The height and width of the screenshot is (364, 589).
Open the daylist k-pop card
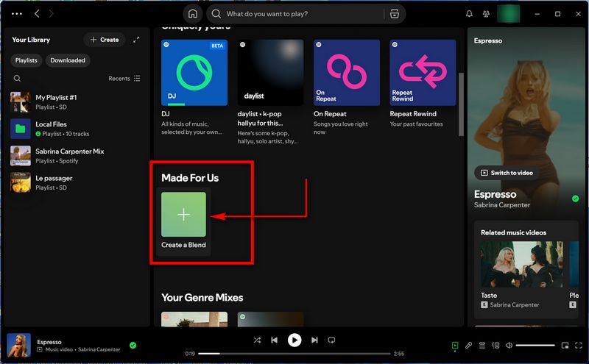pyautogui.click(x=270, y=92)
